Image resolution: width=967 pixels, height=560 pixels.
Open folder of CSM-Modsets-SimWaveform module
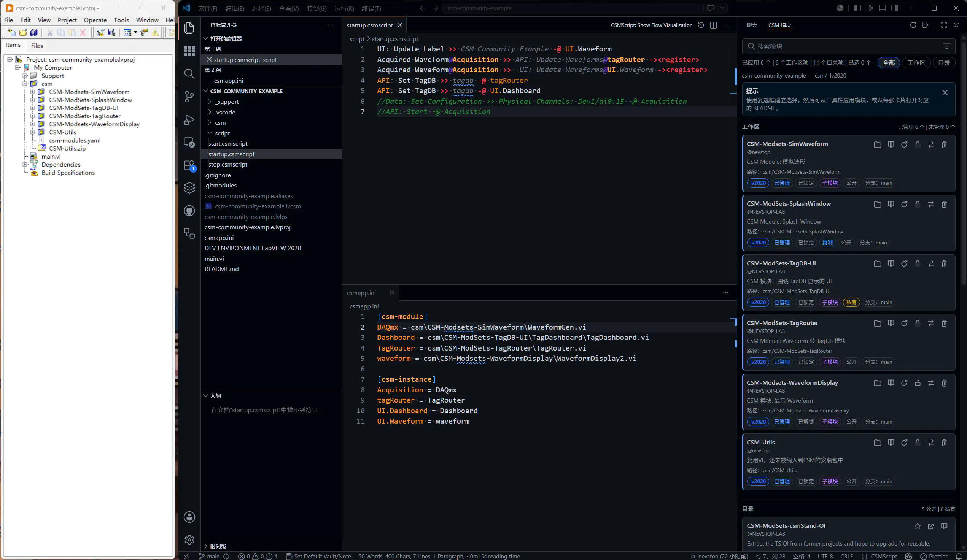[877, 144]
